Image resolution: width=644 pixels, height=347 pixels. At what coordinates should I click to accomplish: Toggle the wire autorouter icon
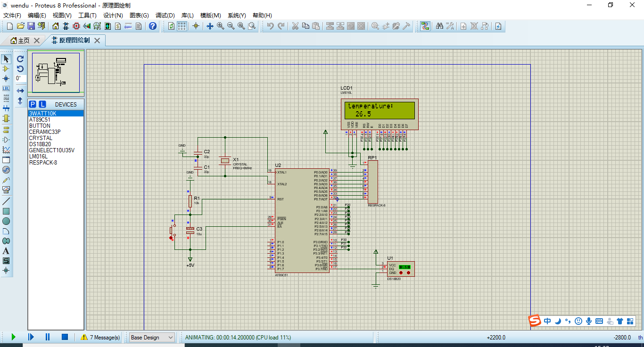(x=425, y=26)
